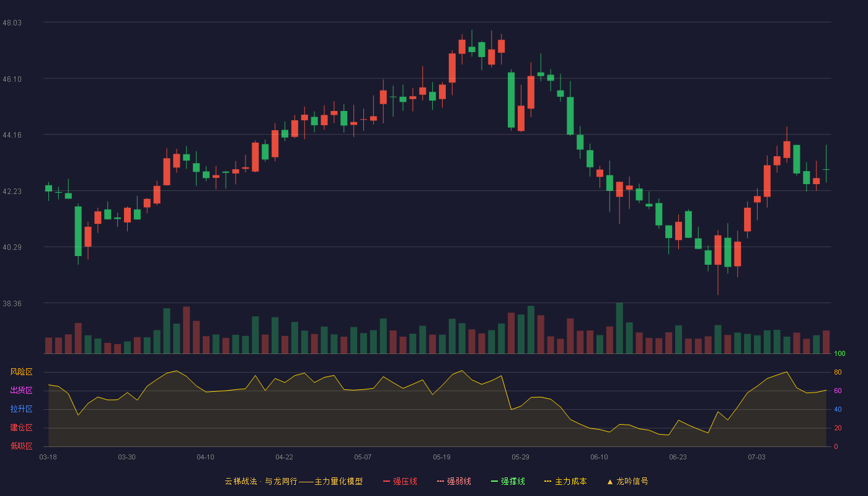Click the 07-03 date label
868x496 pixels.
click(x=756, y=457)
